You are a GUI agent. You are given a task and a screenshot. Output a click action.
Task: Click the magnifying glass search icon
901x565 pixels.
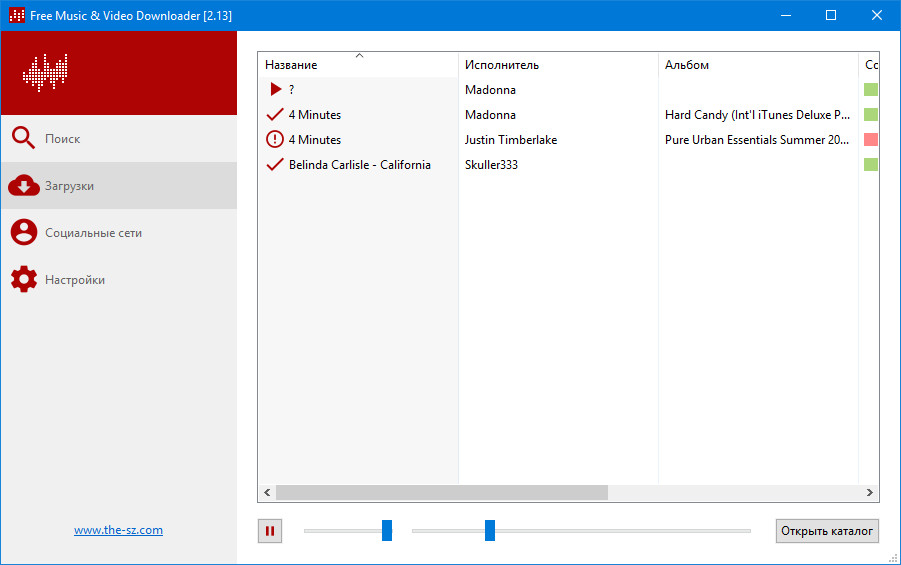coord(23,138)
